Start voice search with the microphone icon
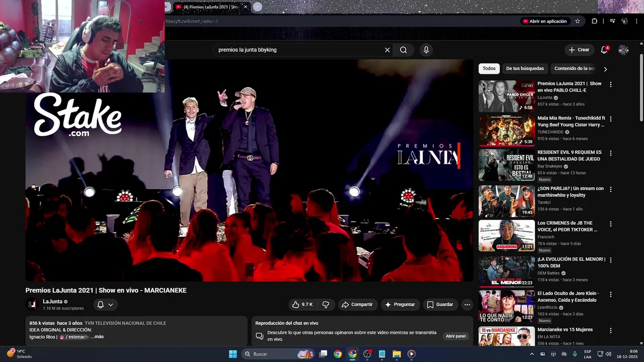This screenshot has width=644, height=362. pos(426,50)
